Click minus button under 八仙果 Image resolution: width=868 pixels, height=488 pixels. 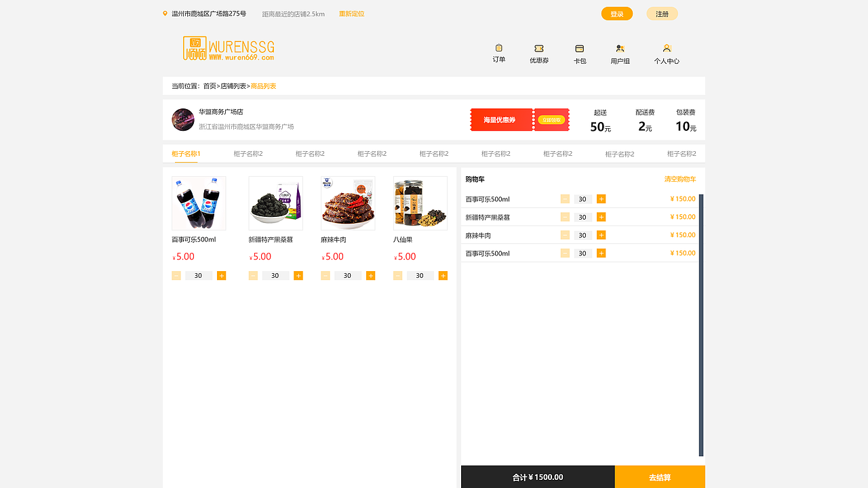[398, 275]
